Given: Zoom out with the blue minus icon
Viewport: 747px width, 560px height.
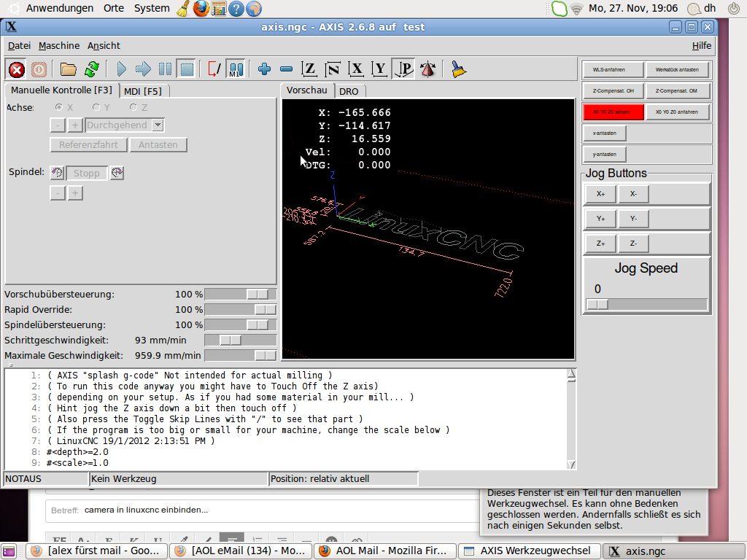Looking at the screenshot, I should pyautogui.click(x=286, y=69).
